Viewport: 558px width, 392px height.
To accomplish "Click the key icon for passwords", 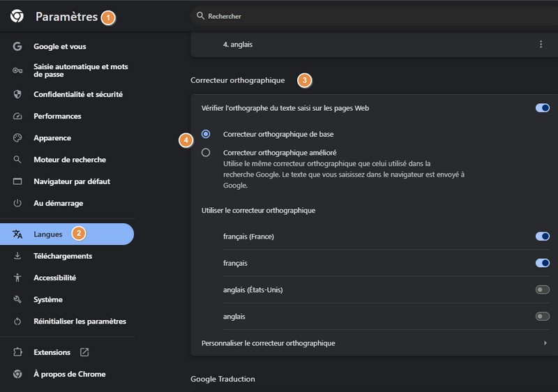I will (18, 70).
